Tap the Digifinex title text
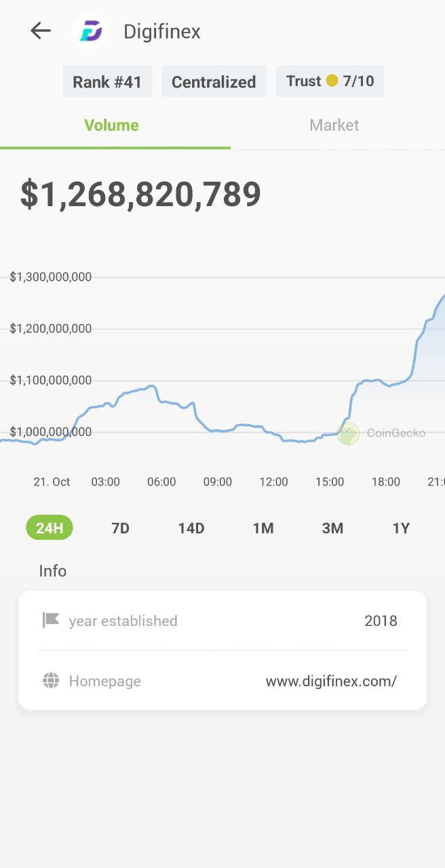The image size is (445, 868). [x=162, y=31]
